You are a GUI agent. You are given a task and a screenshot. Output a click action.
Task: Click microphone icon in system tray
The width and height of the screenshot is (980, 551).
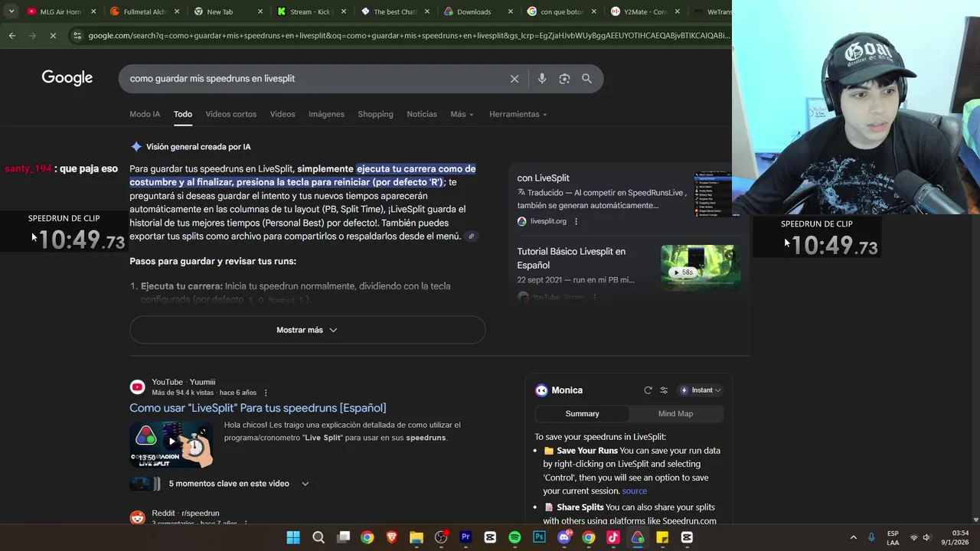pos(871,537)
